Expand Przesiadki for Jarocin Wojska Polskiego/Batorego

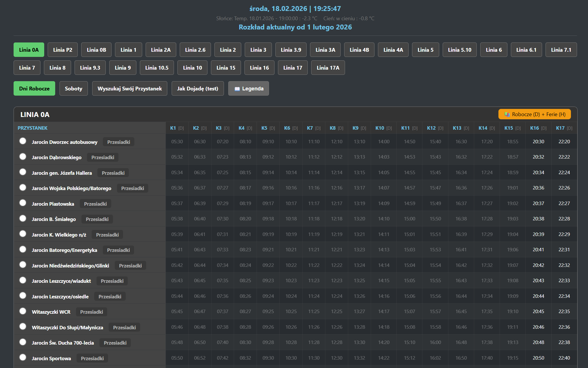coord(132,188)
